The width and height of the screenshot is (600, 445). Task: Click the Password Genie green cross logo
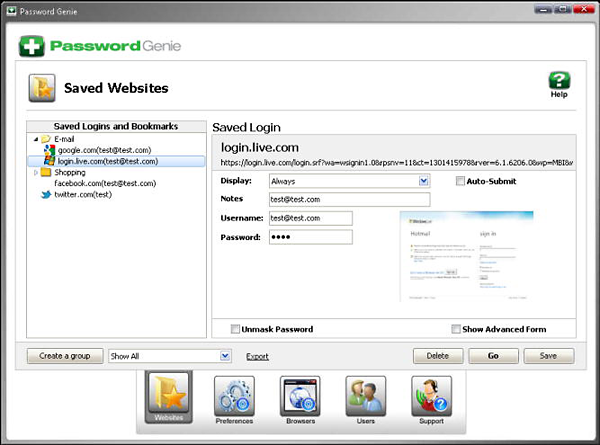click(x=32, y=46)
